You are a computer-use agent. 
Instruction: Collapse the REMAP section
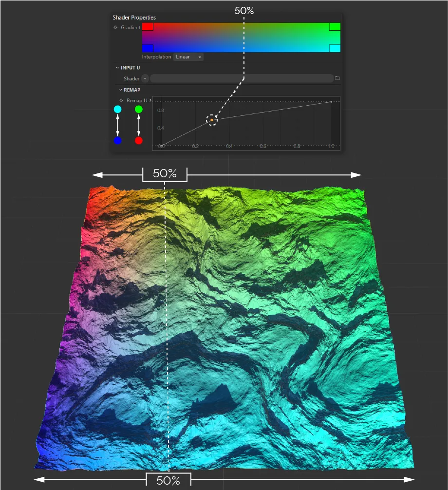pyautogui.click(x=120, y=90)
